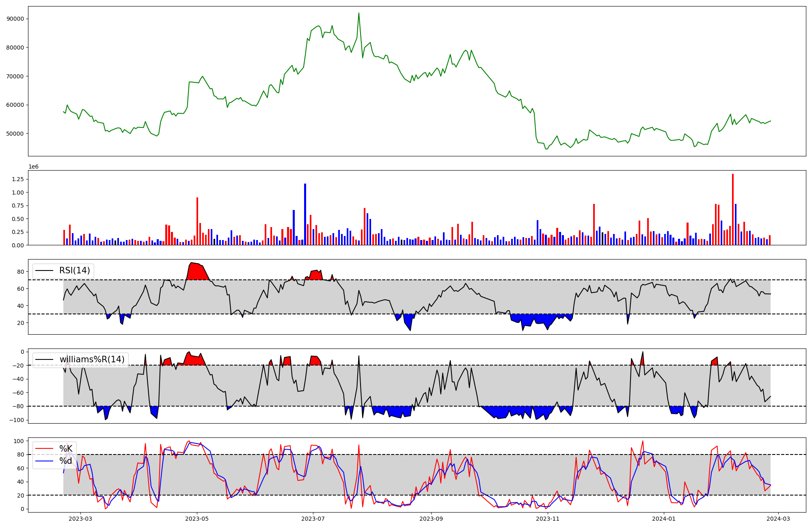Click the 2023-03 x-axis date label
This screenshot has width=812, height=528.
[80, 518]
